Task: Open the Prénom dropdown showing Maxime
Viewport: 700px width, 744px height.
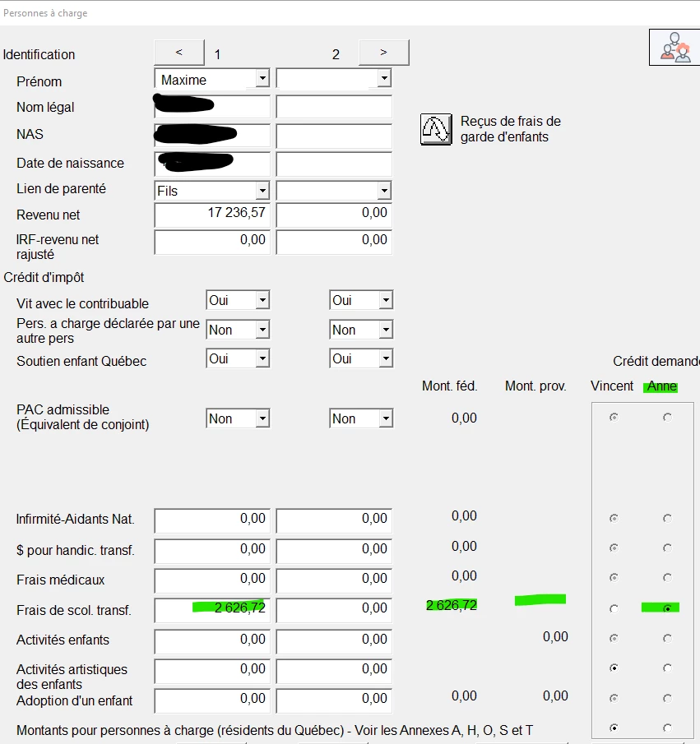Action: tap(262, 78)
